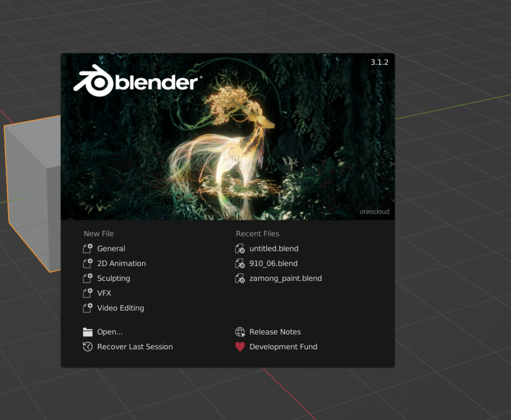Viewport: 511px width, 420px height.
Task: Click the new file icon beside 2D Animation
Action: [x=88, y=263]
